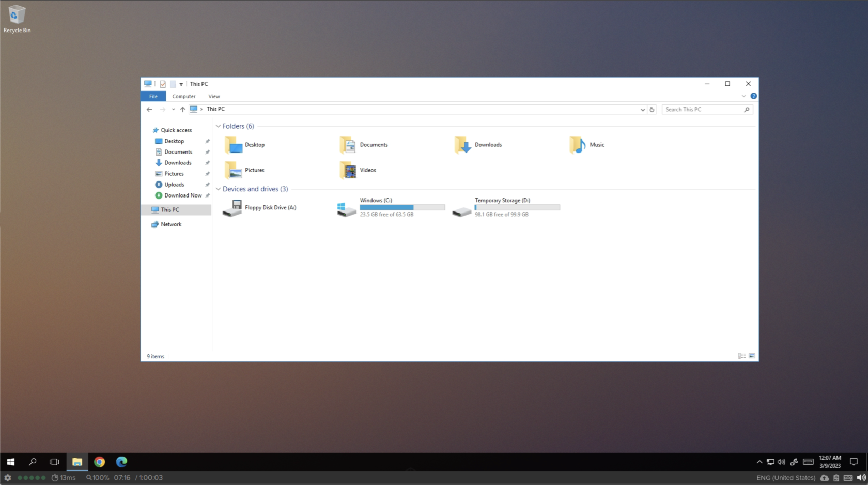The width and height of the screenshot is (868, 485).
Task: Open Explorer help question mark icon
Action: (x=753, y=96)
